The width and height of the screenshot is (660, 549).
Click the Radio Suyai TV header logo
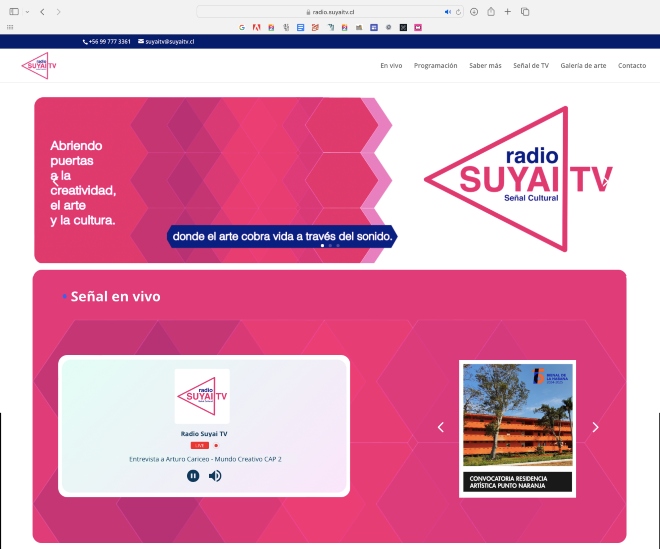tap(39, 66)
